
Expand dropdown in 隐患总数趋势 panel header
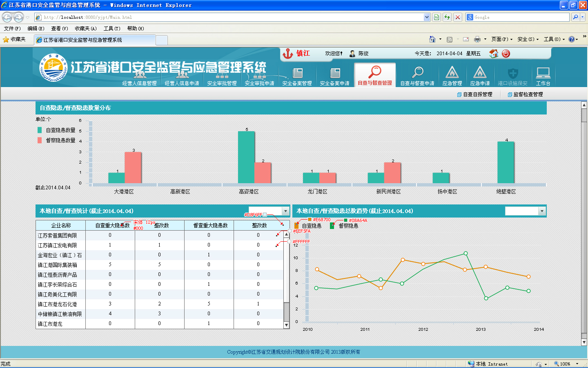[542, 211]
